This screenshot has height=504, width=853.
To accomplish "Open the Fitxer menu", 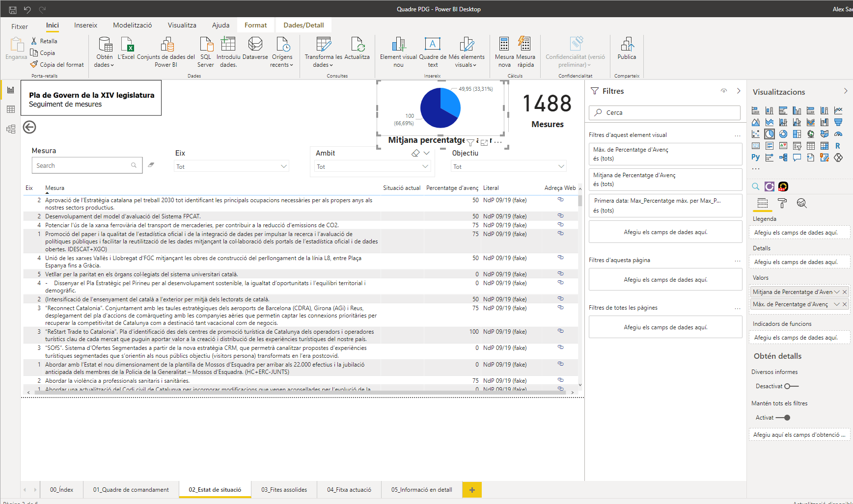I will point(20,27).
